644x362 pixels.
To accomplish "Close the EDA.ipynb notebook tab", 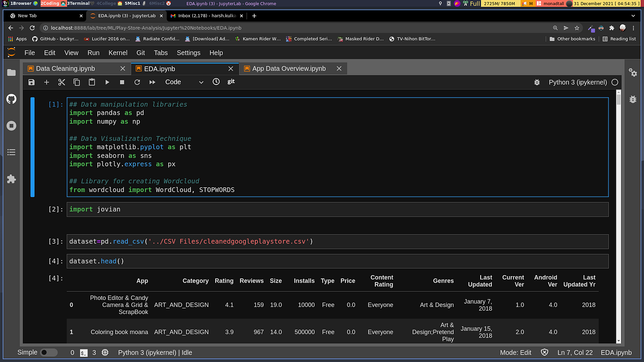I will point(231,68).
